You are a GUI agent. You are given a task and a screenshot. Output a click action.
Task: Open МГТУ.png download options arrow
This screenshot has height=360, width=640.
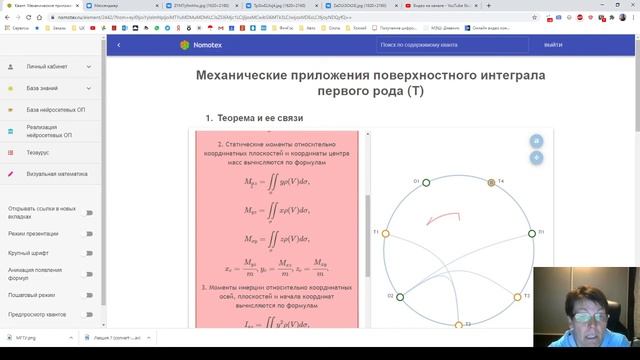tap(71, 338)
